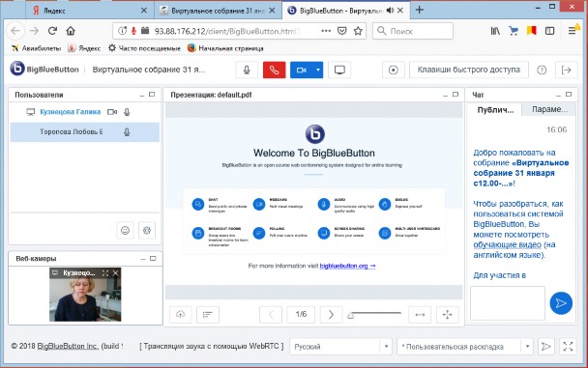Go to next presentation slide
The height and width of the screenshot is (368, 588).
(x=331, y=315)
